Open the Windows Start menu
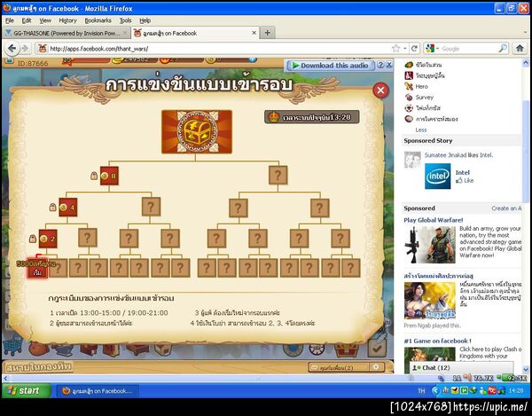Screen dimensions: 532x416 pos(27,390)
